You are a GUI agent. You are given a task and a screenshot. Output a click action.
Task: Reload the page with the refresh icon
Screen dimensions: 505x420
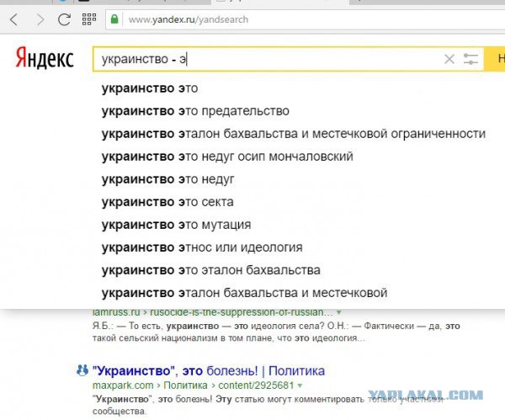64,19
